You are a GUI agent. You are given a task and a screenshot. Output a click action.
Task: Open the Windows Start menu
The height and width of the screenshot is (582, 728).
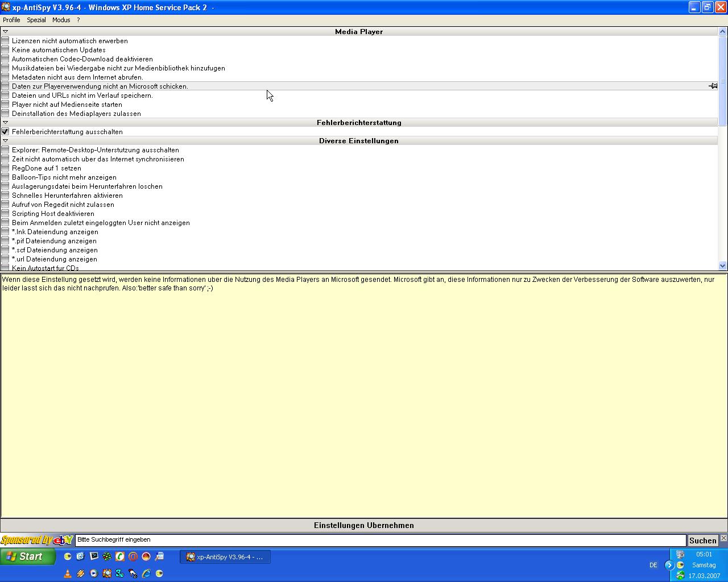(28, 556)
